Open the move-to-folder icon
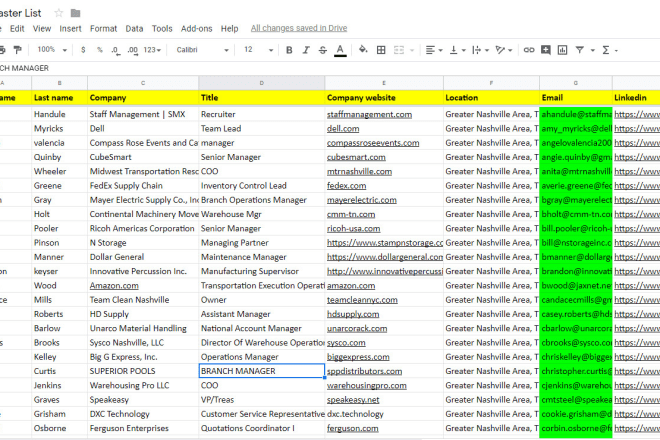This screenshot has height=440, width=660. (75, 13)
